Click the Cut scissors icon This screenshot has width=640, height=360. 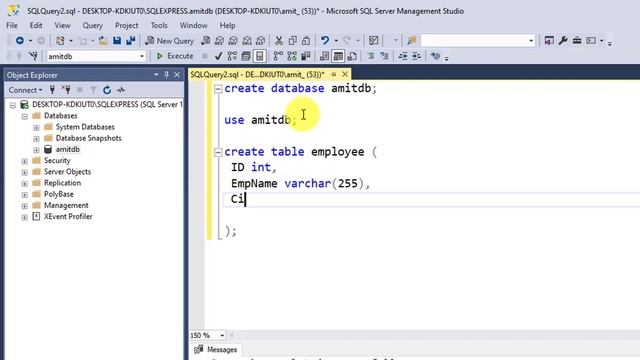tap(279, 40)
